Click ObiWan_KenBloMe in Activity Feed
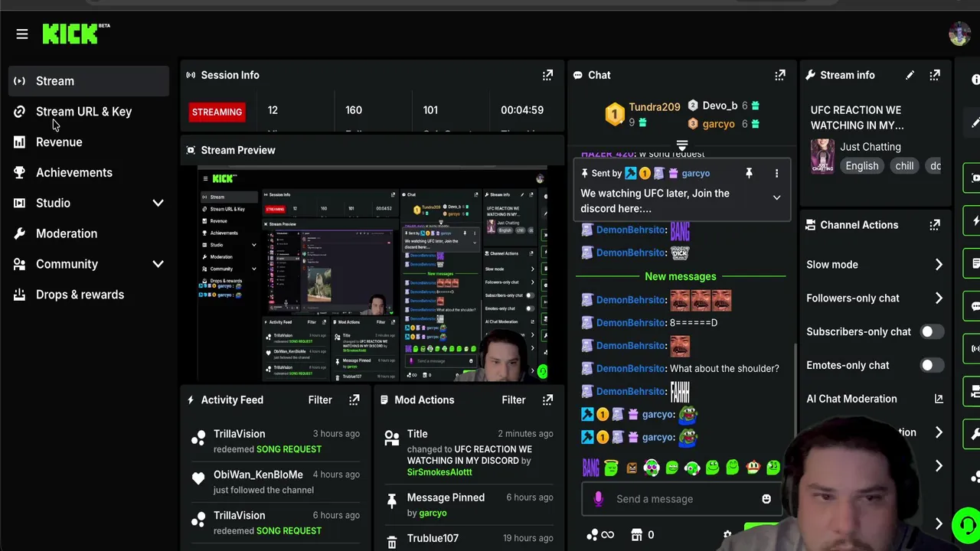Screen dimensions: 980x551 [258, 474]
